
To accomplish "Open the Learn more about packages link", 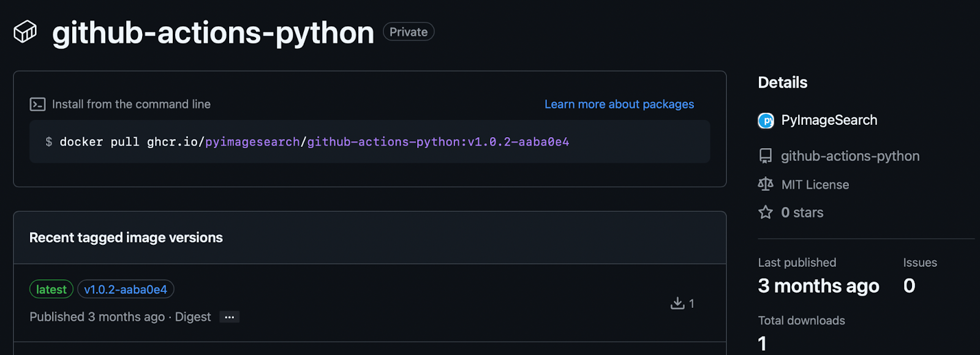I will 619,105.
